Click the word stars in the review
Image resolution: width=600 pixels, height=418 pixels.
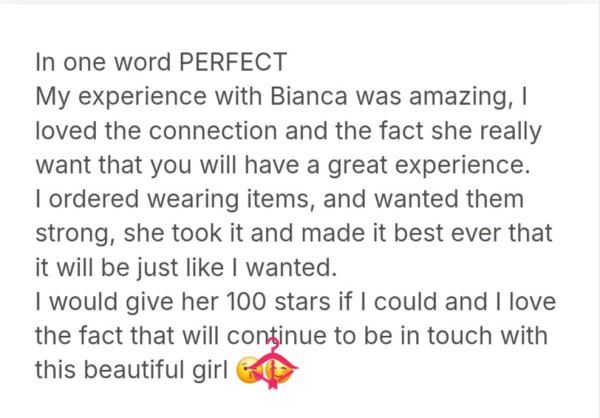302,302
